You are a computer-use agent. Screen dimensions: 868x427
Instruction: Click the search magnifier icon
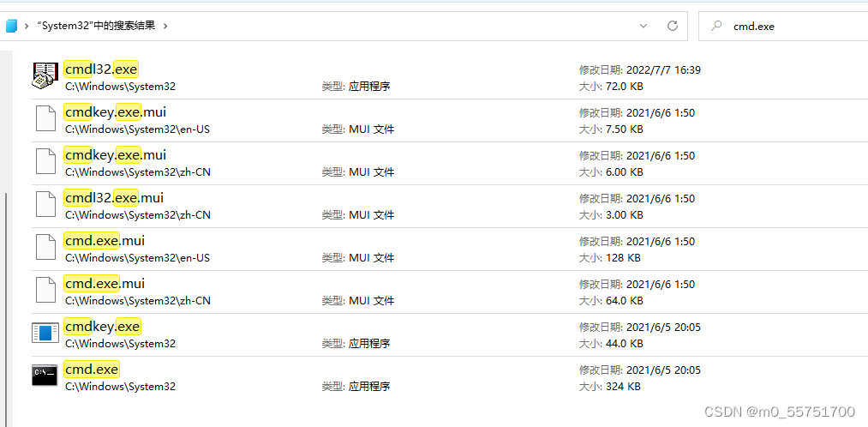[716, 26]
